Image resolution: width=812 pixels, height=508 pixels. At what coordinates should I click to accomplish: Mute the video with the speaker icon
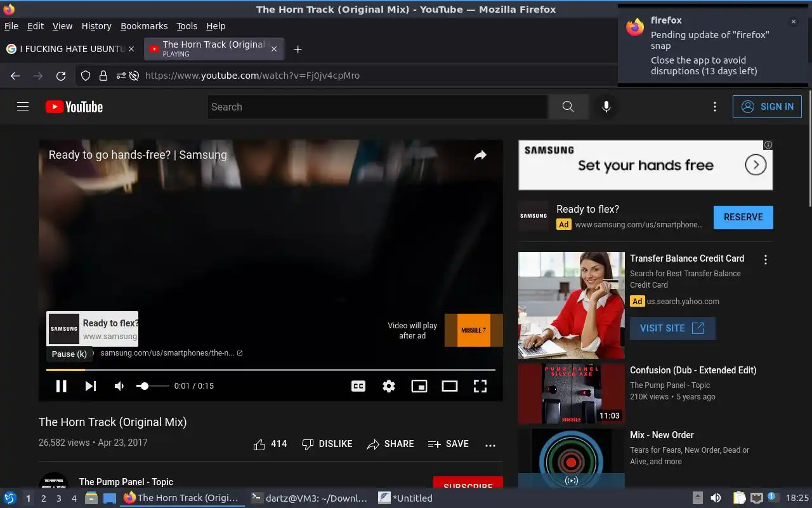[x=119, y=386]
